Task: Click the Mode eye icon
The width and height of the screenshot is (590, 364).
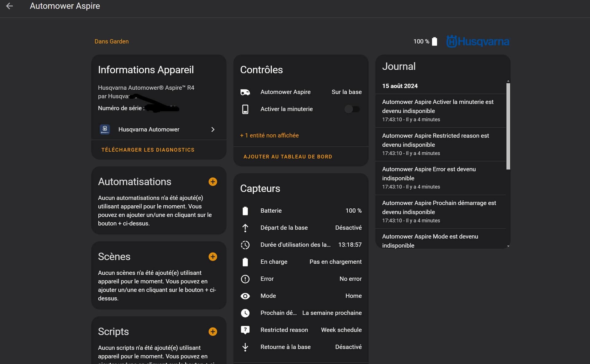Action: pyautogui.click(x=245, y=296)
